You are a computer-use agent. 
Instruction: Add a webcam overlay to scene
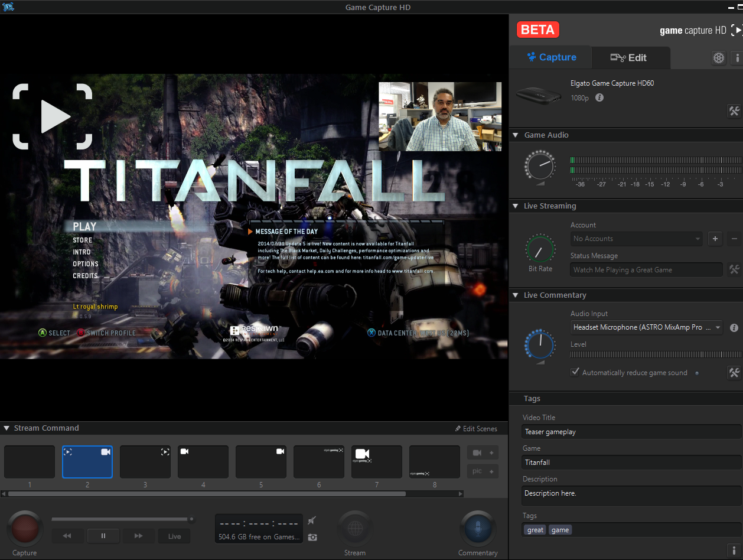point(483,452)
